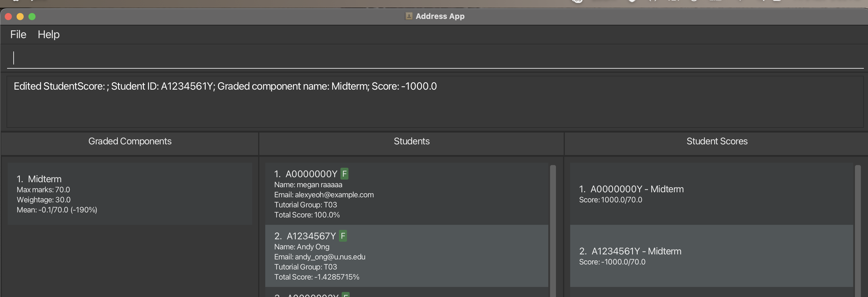Click the Student Scores list scrollbar
868x297 pixels.
point(858,231)
